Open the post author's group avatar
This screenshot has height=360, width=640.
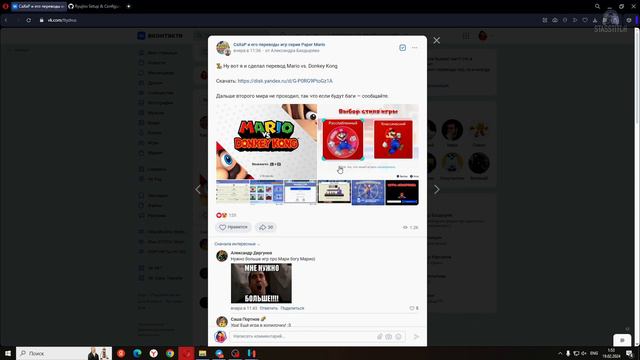[x=223, y=48]
